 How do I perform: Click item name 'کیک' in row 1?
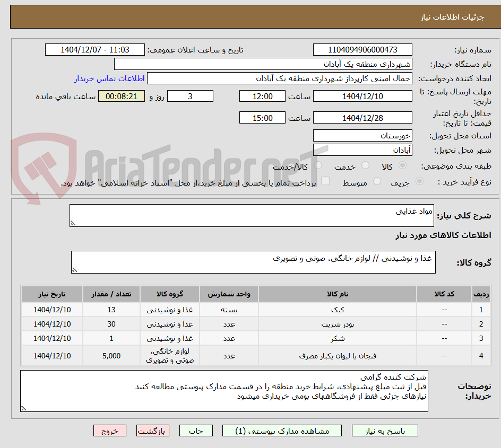(338, 310)
